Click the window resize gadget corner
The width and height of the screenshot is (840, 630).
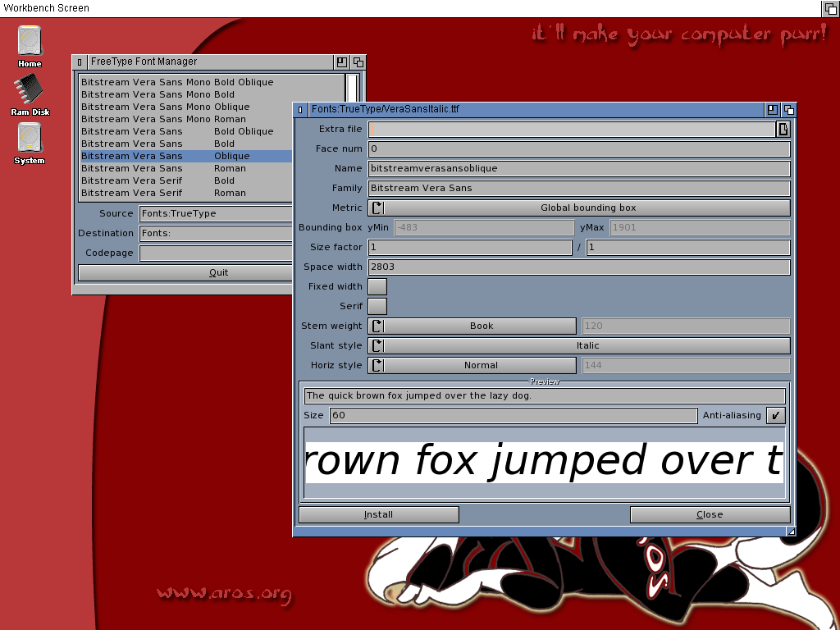pos(791,531)
